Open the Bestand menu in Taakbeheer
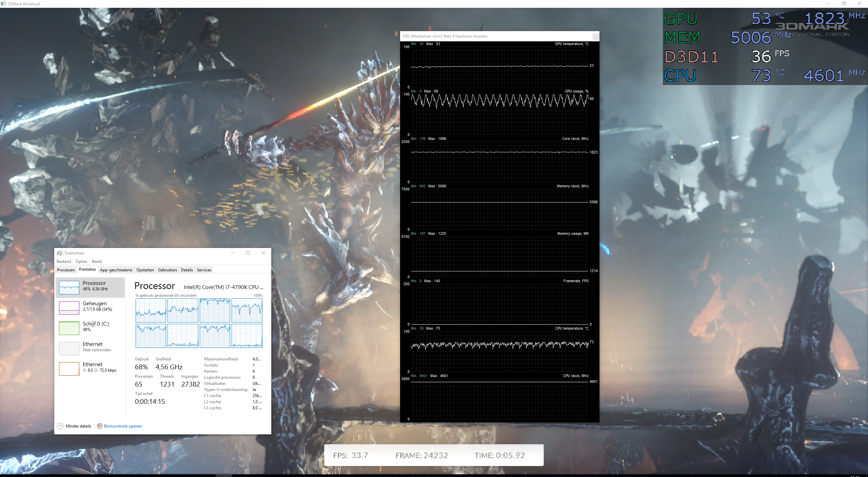Viewport: 868px width, 477px height. (63, 261)
